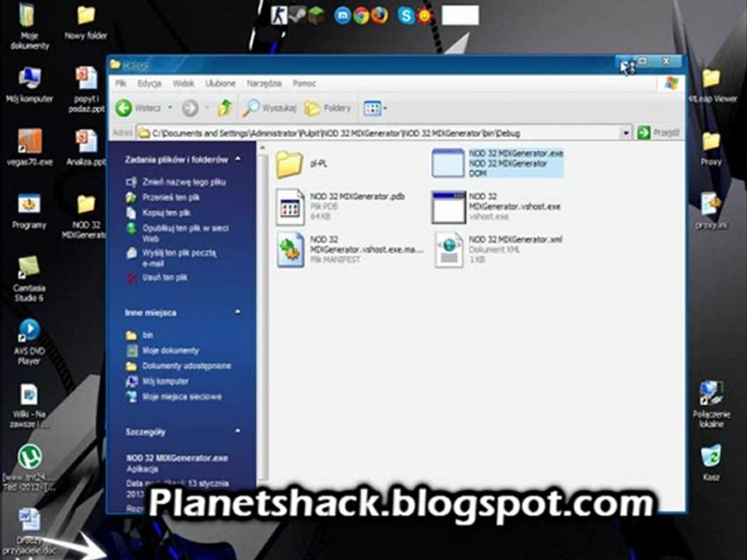This screenshot has width=747, height=560.
Task: Click the grey Forward arrow button
Action: tap(190, 108)
